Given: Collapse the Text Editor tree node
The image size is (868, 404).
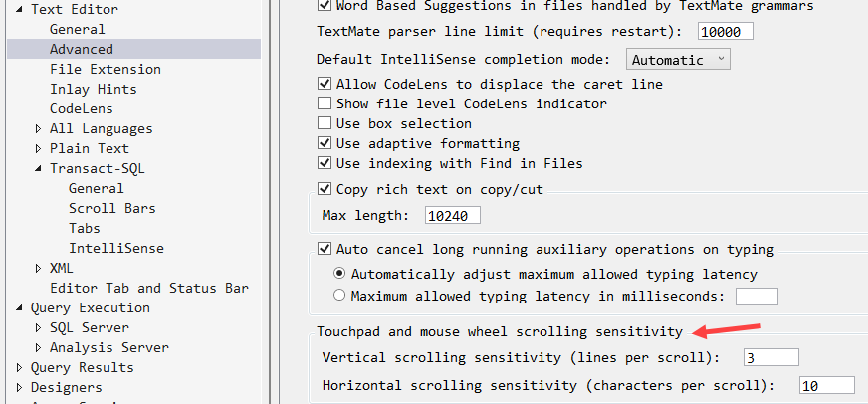Looking at the screenshot, I should [x=19, y=9].
